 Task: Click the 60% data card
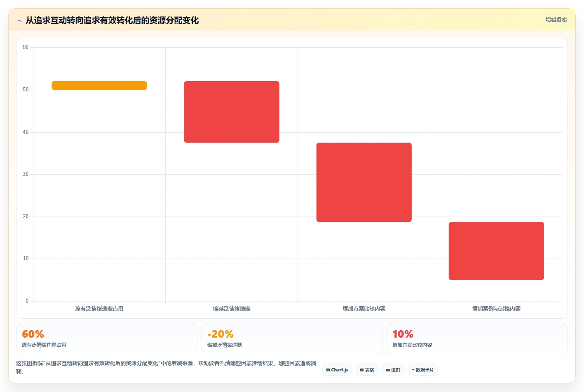click(x=107, y=338)
